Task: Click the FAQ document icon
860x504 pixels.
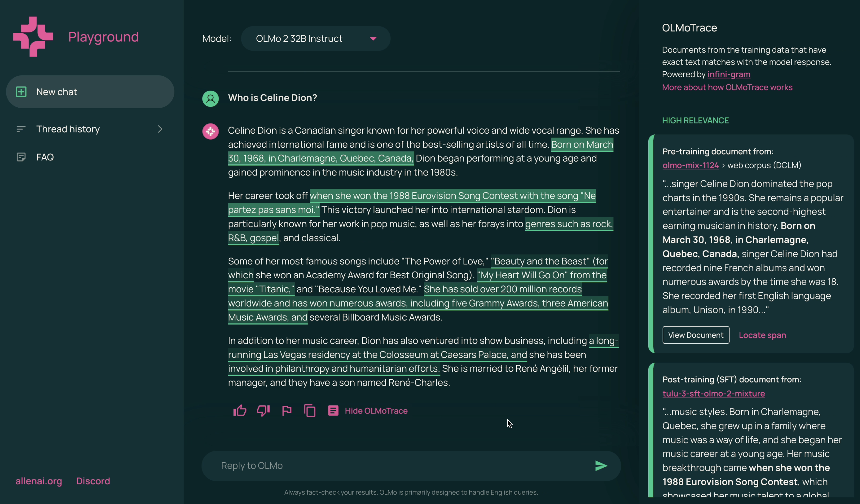Action: pyautogui.click(x=21, y=157)
